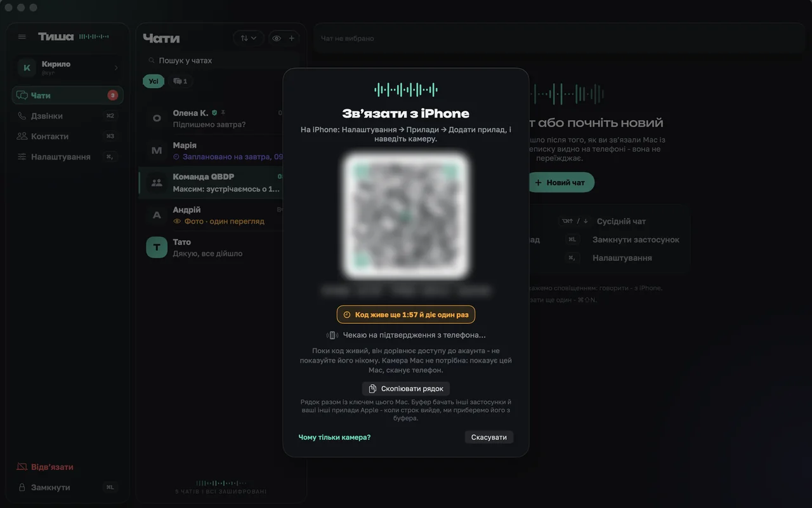
Task: Click the eye icon in Андрій's photo preview
Action: [x=177, y=221]
